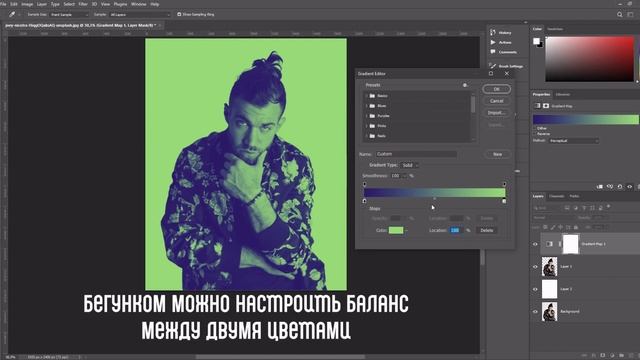
Task: Click new adjustment layer icon in Layers footer
Action: point(612,356)
